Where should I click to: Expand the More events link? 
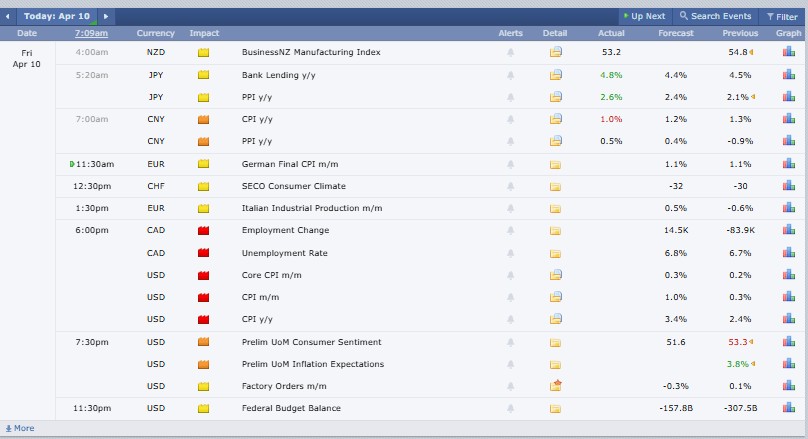coord(20,428)
